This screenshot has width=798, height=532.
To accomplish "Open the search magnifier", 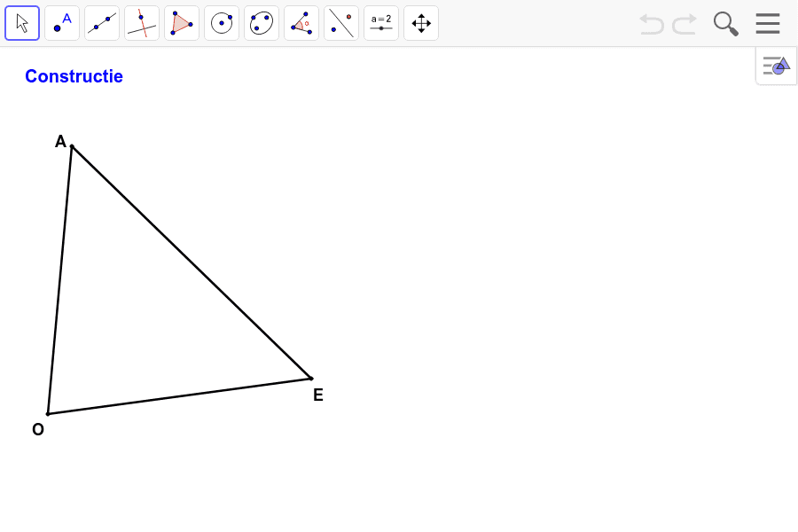I will 725,24.
